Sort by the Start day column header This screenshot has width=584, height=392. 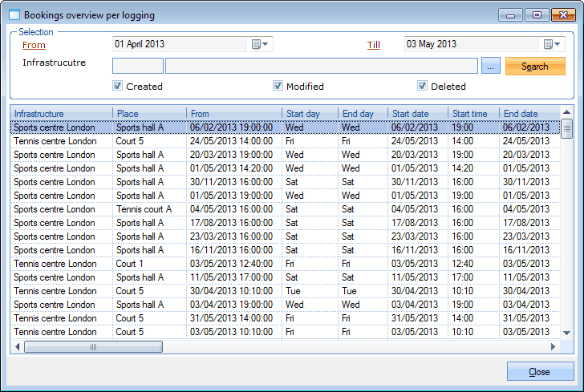pyautogui.click(x=308, y=114)
